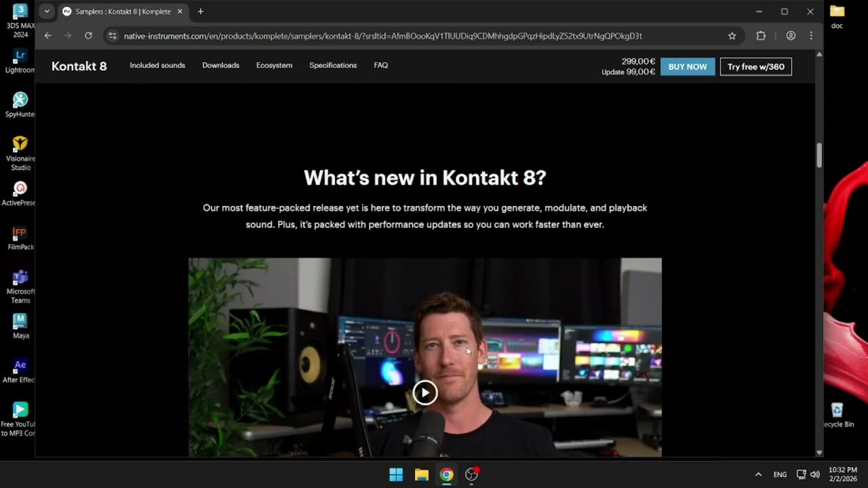Click Try free w/360 button
The height and width of the screenshot is (488, 868).
pos(756,66)
